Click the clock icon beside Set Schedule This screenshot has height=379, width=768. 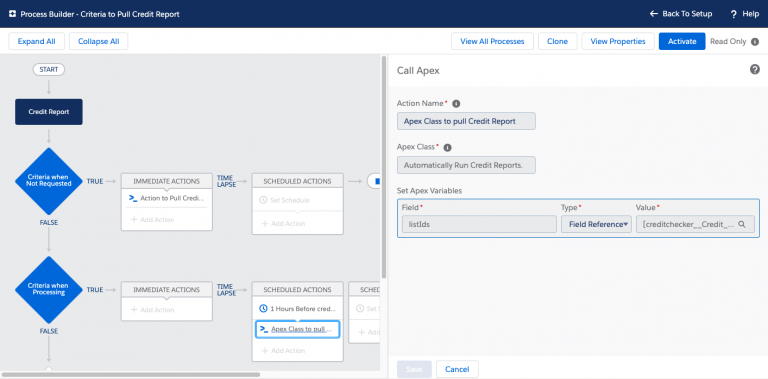(263, 200)
